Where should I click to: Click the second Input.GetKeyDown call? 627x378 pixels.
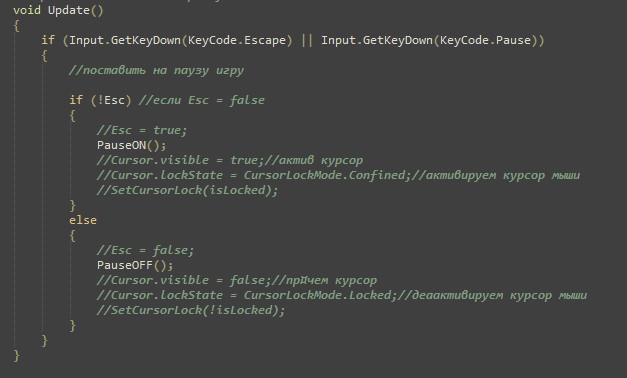tap(377, 40)
